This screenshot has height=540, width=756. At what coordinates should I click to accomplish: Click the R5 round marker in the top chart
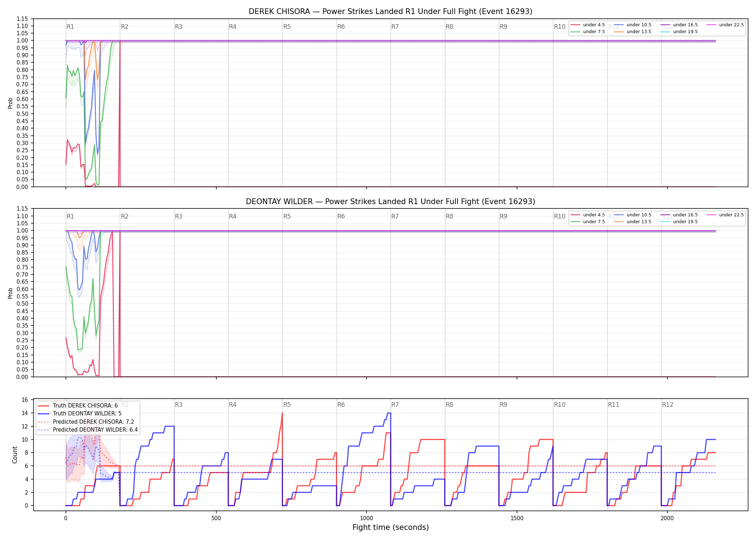coord(287,27)
